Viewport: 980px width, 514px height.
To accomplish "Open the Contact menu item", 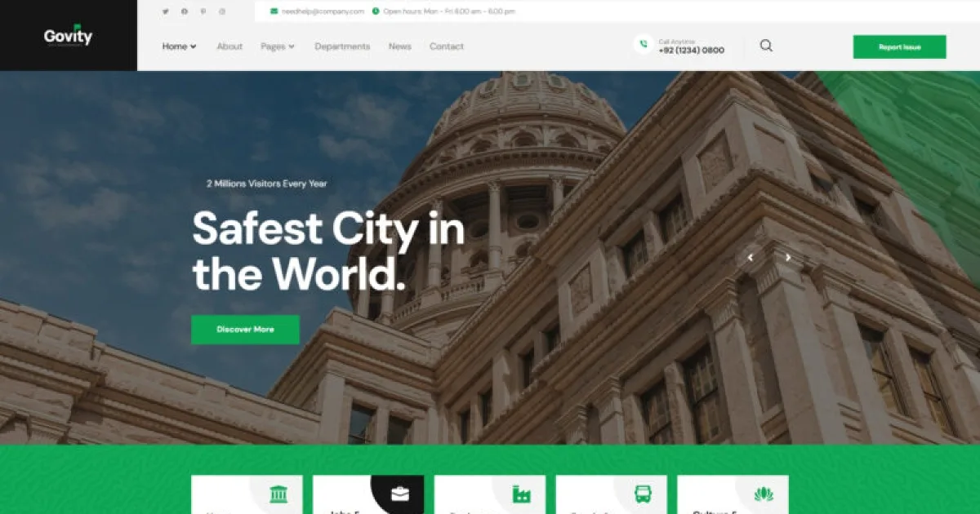I will 447,47.
